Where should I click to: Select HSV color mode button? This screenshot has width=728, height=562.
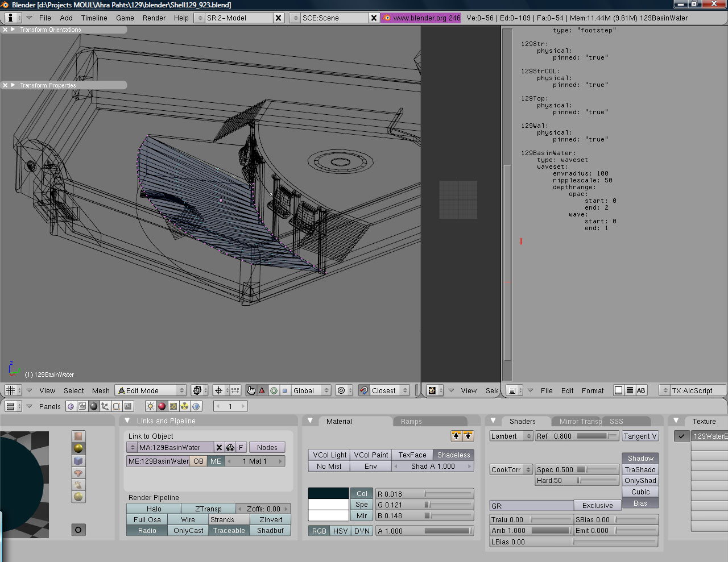(x=340, y=531)
